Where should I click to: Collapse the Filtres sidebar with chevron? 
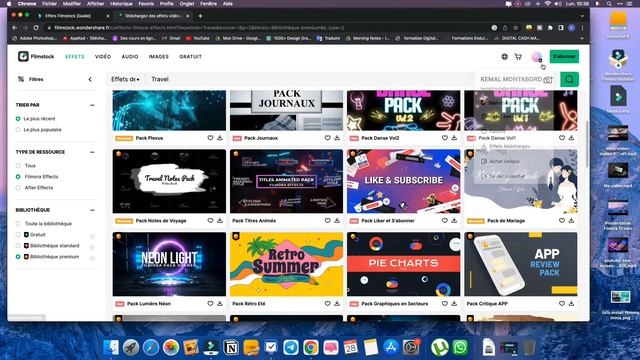[90, 79]
